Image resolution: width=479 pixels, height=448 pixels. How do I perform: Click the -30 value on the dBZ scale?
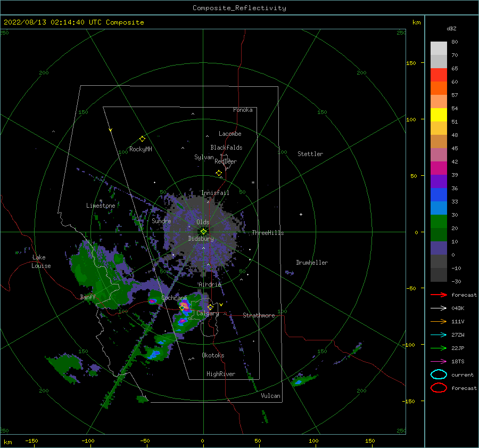click(x=456, y=281)
